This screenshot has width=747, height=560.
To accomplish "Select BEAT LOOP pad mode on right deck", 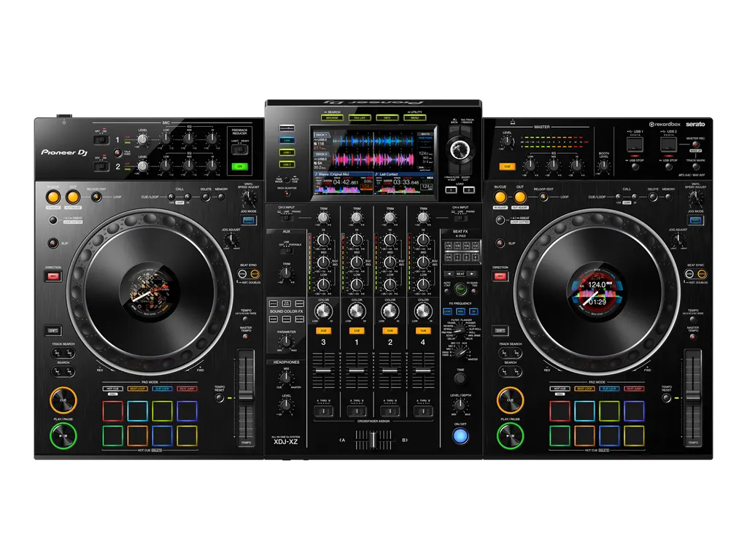I will click(584, 389).
